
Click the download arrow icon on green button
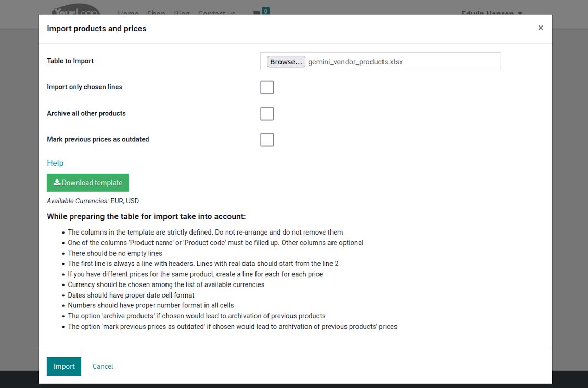point(57,182)
